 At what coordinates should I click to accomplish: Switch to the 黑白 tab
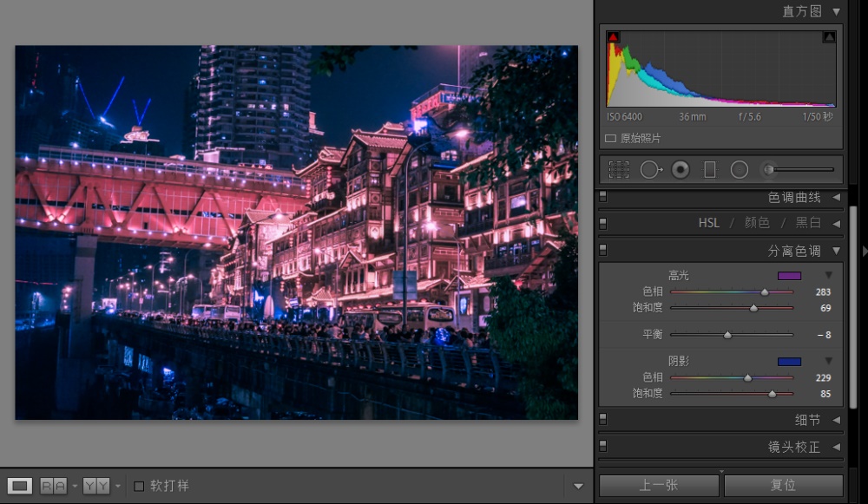[808, 223]
